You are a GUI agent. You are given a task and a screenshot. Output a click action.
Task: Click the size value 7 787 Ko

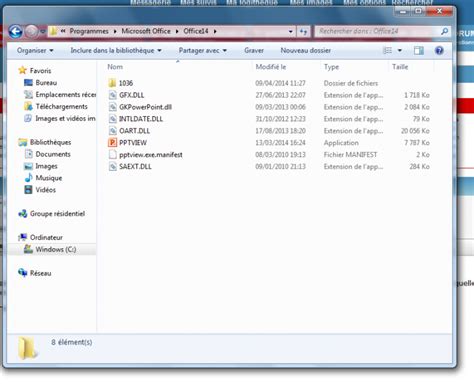(417, 143)
